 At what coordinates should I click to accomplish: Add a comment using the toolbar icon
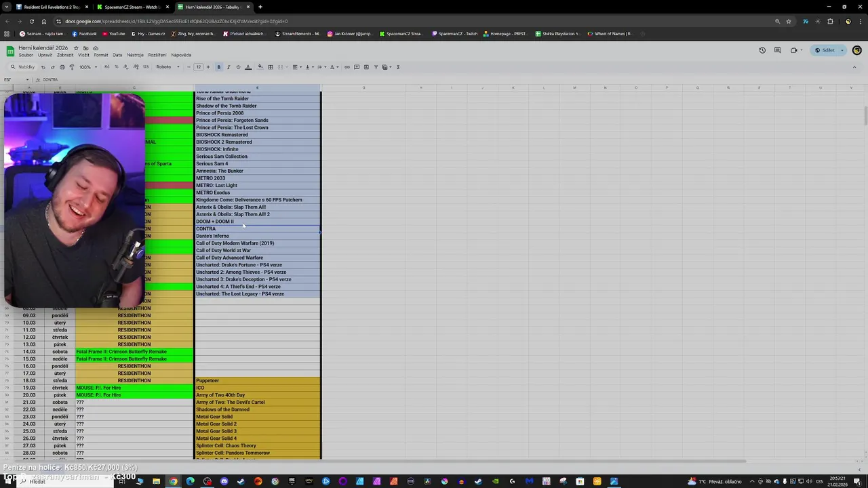coord(357,67)
